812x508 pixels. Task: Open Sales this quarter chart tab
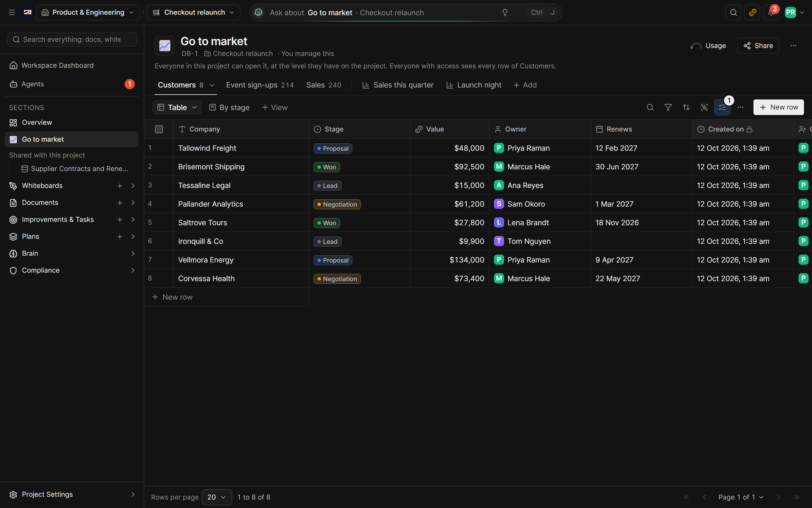pos(398,85)
